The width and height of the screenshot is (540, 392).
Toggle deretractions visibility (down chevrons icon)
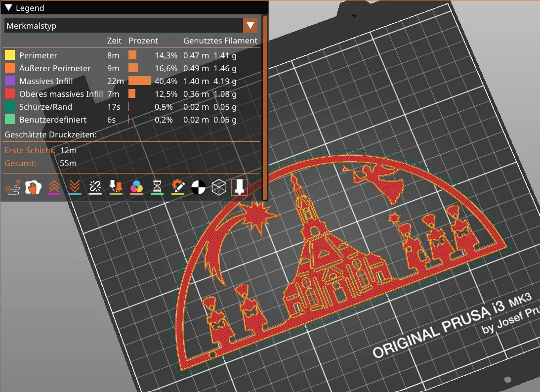75,187
